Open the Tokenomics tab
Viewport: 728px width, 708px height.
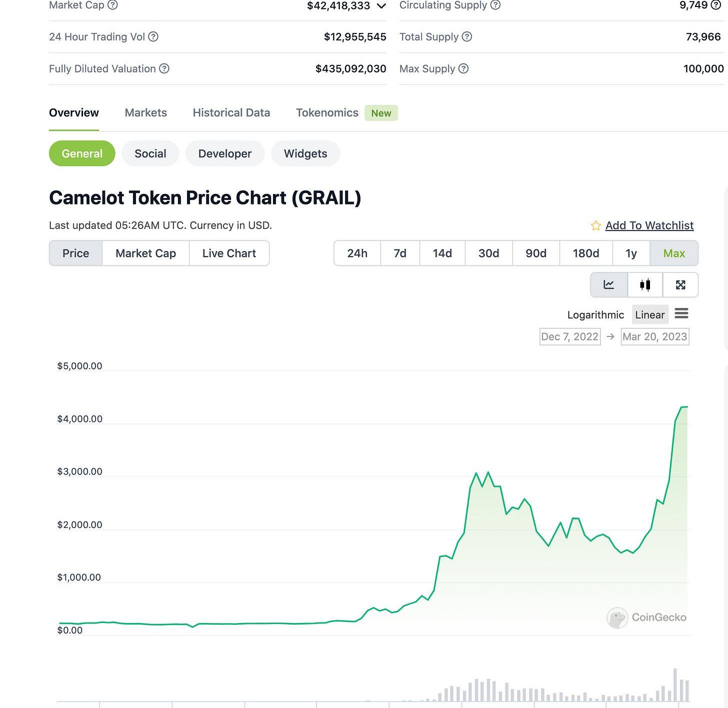click(327, 113)
